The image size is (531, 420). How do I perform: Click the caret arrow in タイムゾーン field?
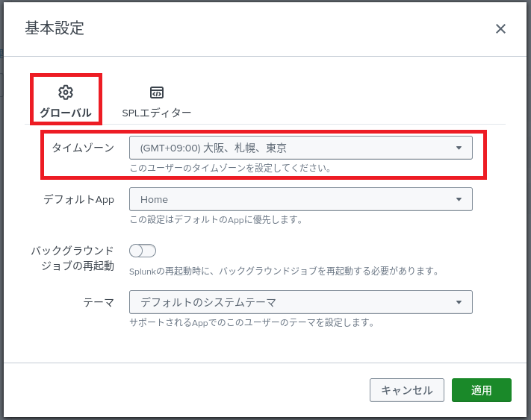(459, 148)
